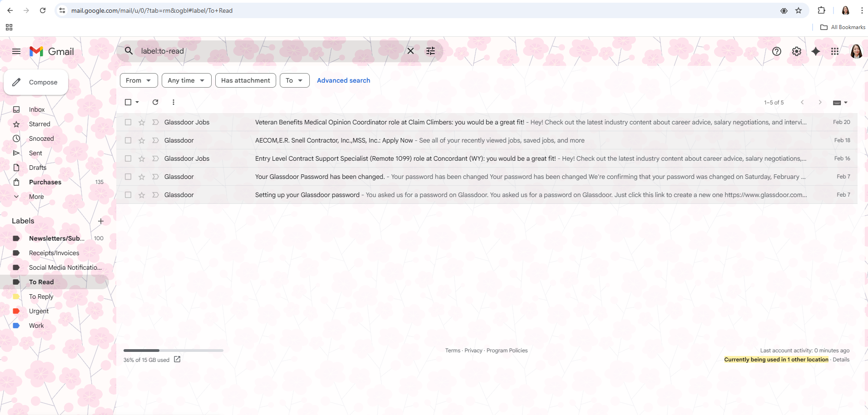
Task: Go to the Inbox folder
Action: point(37,109)
